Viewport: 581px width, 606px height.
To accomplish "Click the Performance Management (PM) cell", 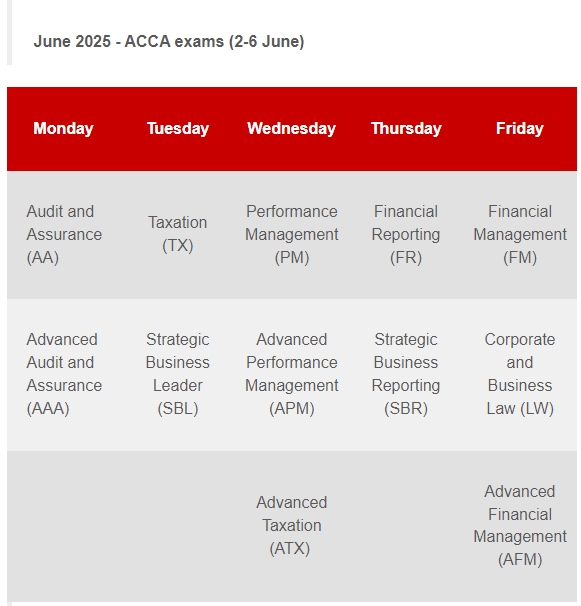I will (x=292, y=234).
